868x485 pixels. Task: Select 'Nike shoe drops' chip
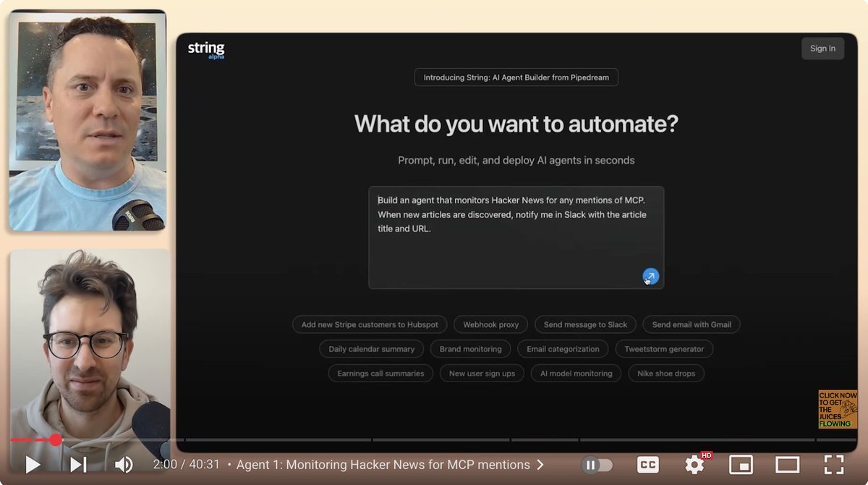pos(666,374)
